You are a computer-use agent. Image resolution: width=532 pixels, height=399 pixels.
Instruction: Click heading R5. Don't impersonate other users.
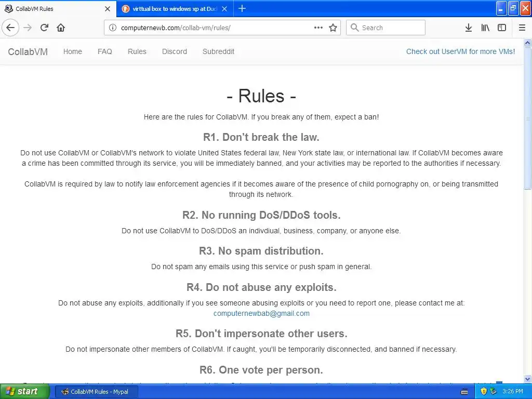[261, 334]
